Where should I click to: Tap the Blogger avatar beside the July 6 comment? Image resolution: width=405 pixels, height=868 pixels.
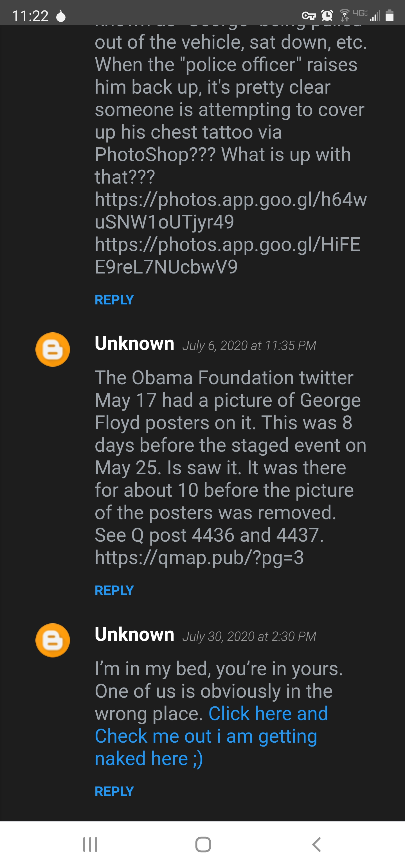click(53, 349)
